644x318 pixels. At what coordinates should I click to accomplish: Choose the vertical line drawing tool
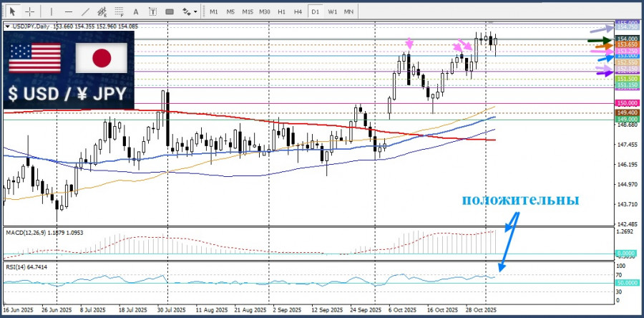click(x=51, y=11)
